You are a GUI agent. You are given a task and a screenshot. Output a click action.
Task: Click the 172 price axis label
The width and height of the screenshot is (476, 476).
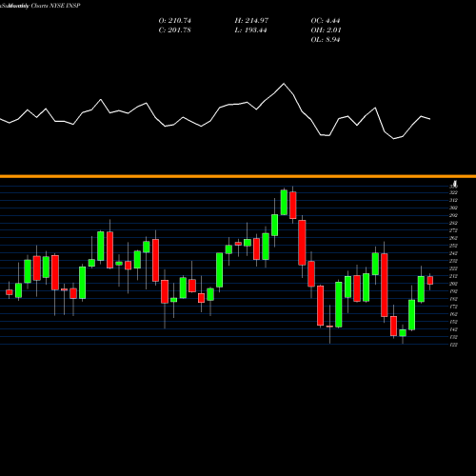coord(453,307)
